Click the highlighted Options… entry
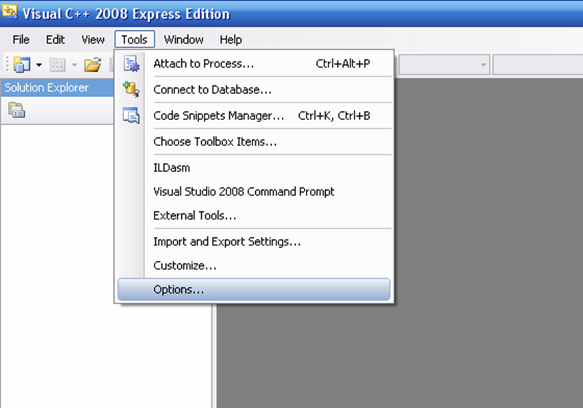 [254, 289]
